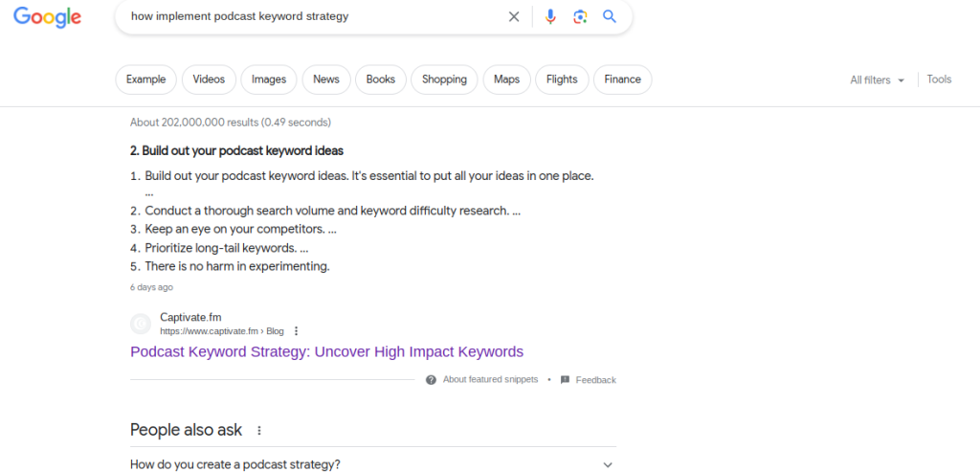This screenshot has width=980, height=472.
Task: Click the Captivate.fm site favicon
Action: pos(141,324)
